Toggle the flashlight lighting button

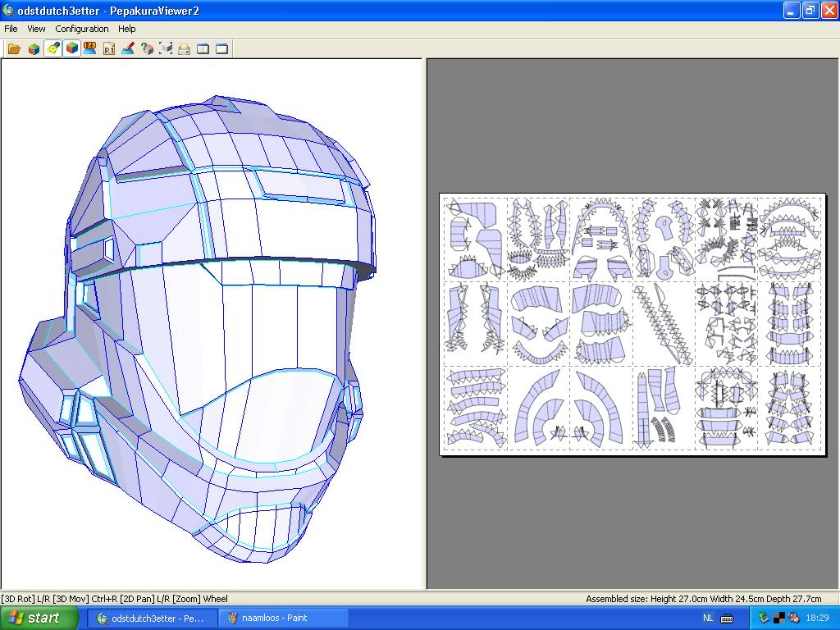pos(52,49)
